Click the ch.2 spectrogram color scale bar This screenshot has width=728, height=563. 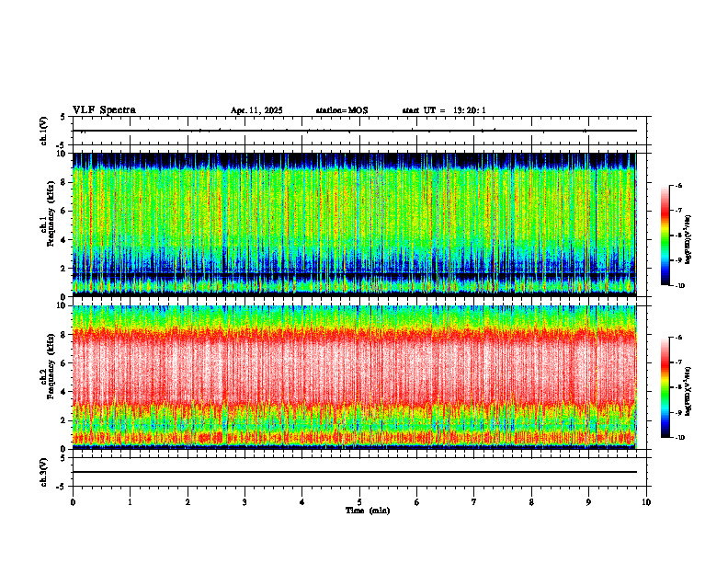pyautogui.click(x=665, y=387)
